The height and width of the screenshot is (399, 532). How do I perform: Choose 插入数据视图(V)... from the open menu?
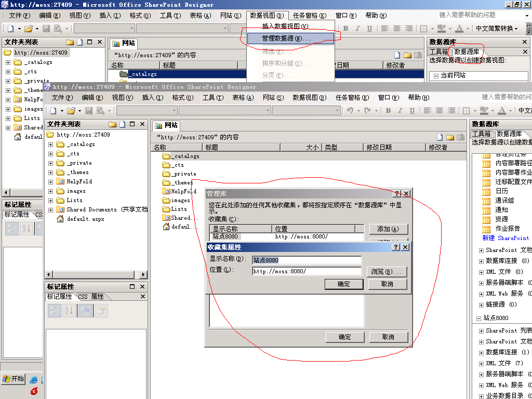(x=291, y=26)
